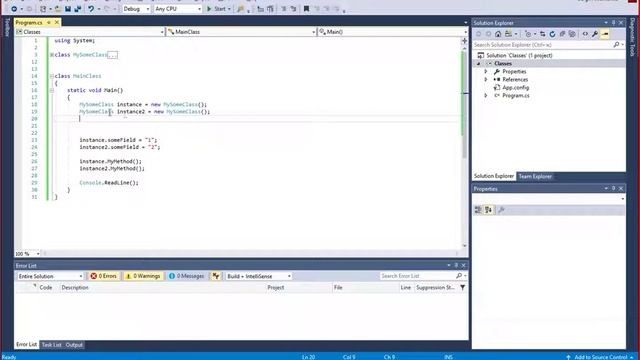Collapse the Classes project node

pos(479,64)
